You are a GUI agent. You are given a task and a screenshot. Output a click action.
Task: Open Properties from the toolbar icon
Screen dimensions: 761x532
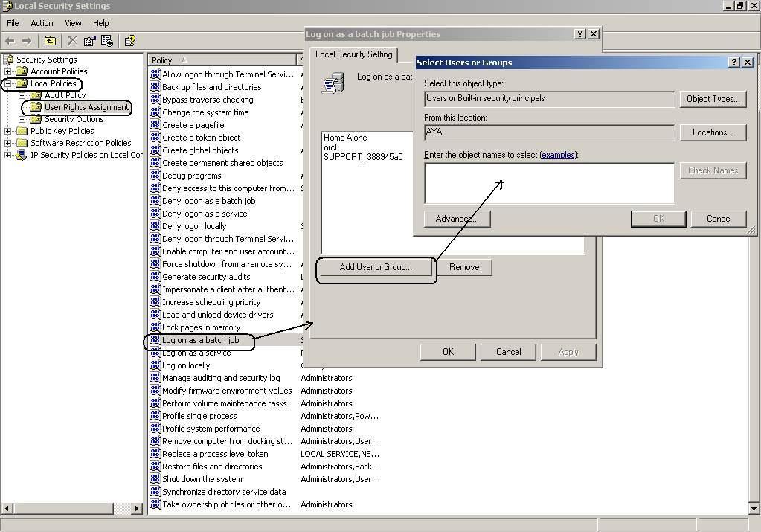point(90,41)
